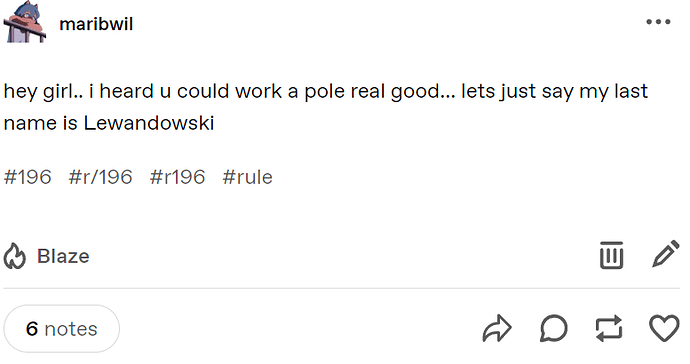
Task: Like the post with heart icon
Action: coord(664,328)
